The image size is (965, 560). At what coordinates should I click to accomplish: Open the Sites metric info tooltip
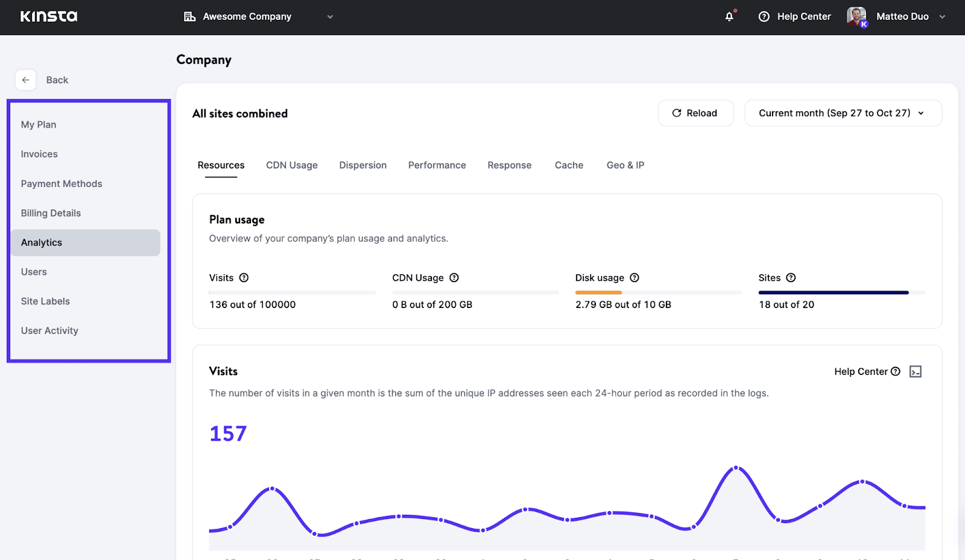click(792, 277)
